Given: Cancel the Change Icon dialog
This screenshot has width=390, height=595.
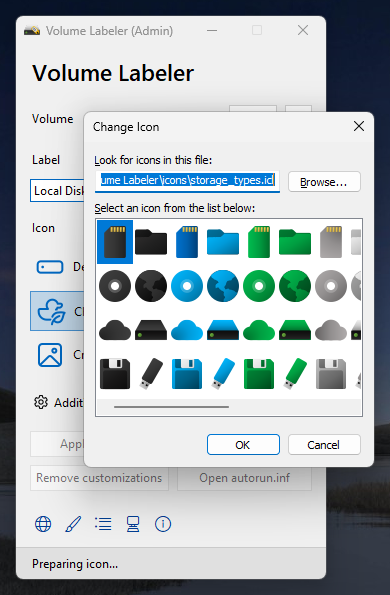Looking at the screenshot, I should pos(324,444).
